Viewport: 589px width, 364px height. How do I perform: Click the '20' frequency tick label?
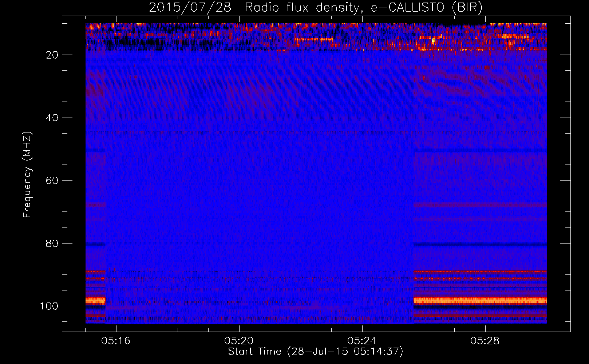52,55
